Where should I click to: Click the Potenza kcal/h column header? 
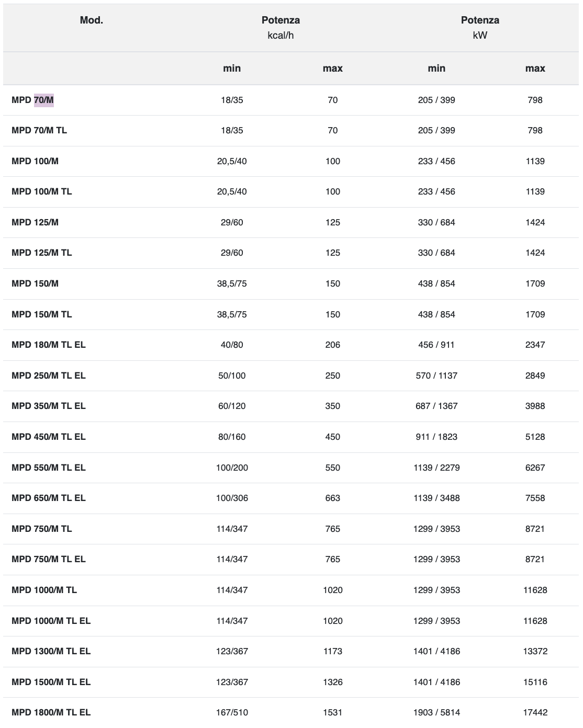click(281, 28)
